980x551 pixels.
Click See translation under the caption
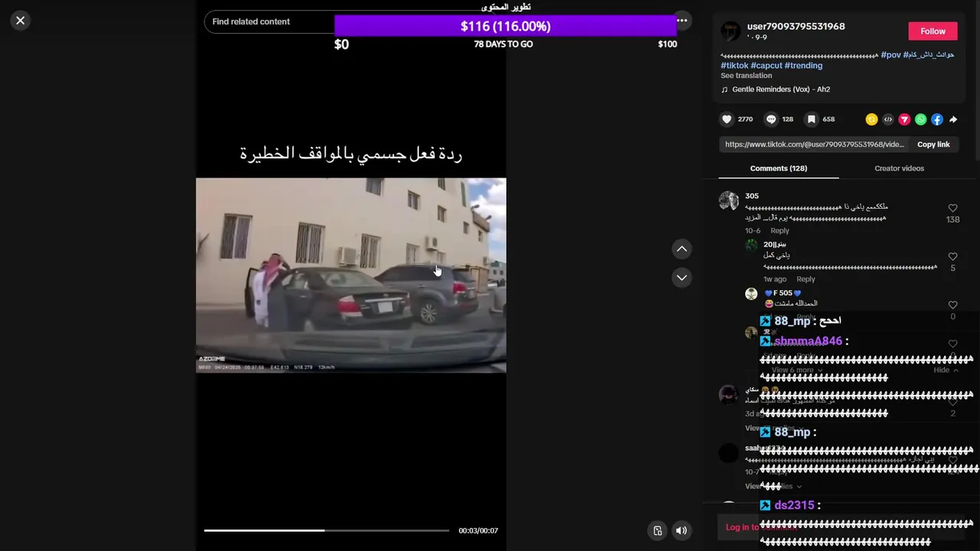click(x=746, y=76)
